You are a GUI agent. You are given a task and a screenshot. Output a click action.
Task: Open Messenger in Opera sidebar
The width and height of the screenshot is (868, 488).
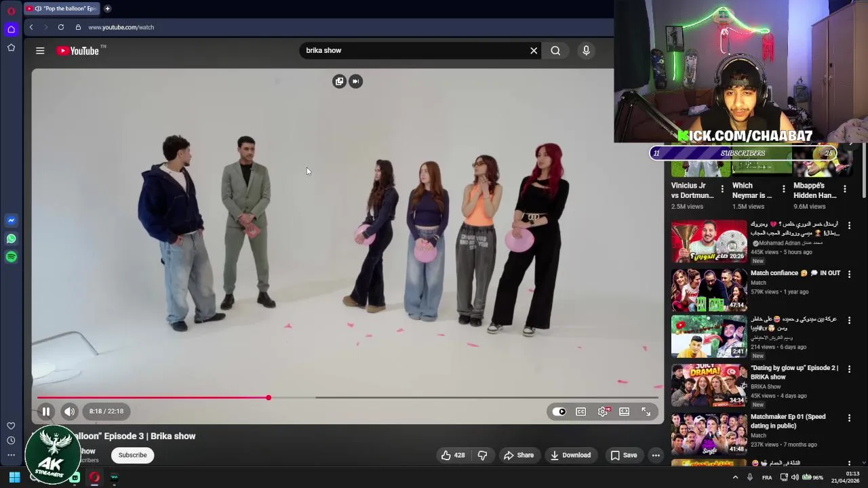[x=11, y=220]
